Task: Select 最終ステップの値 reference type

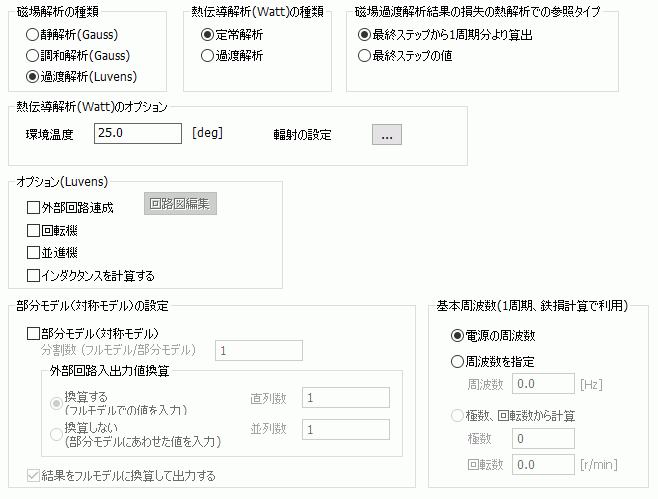Action: point(365,55)
